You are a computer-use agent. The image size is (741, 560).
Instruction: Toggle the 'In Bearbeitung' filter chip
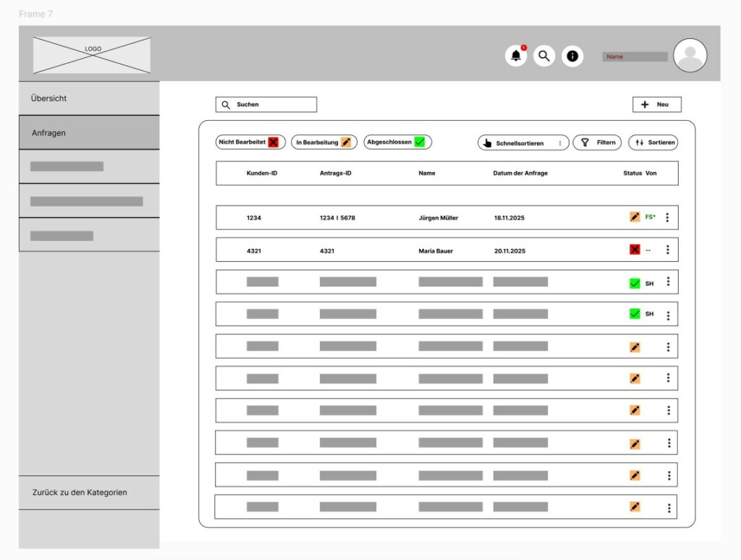[x=324, y=143]
